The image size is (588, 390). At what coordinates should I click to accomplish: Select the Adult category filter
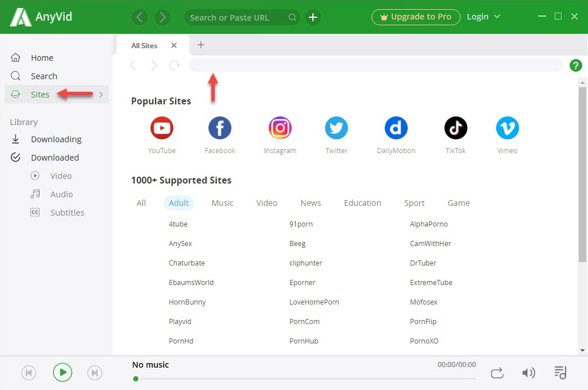point(179,203)
